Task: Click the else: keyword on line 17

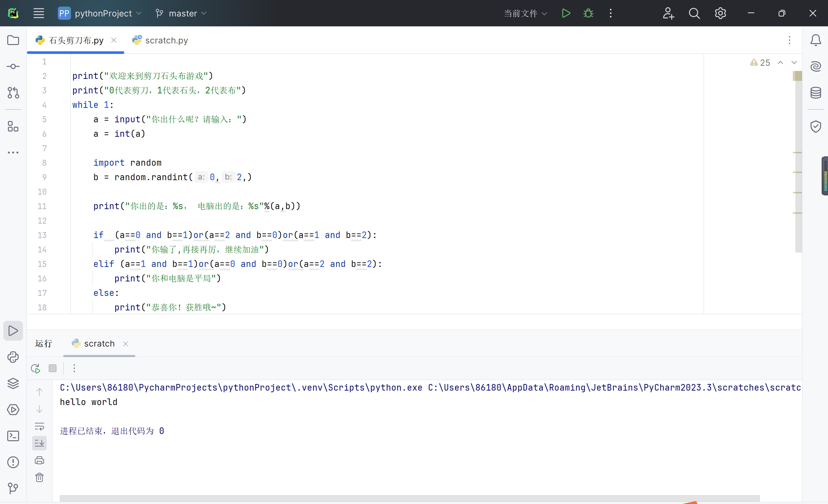Action: coord(106,293)
